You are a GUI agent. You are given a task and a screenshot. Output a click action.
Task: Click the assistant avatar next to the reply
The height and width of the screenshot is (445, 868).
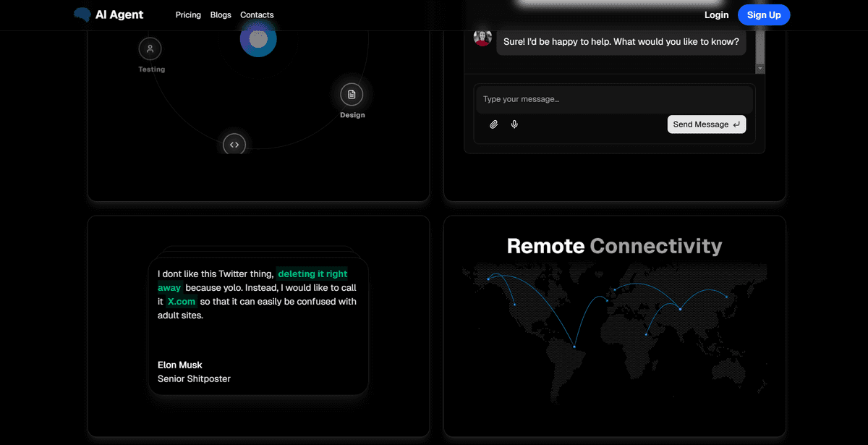[x=482, y=37]
